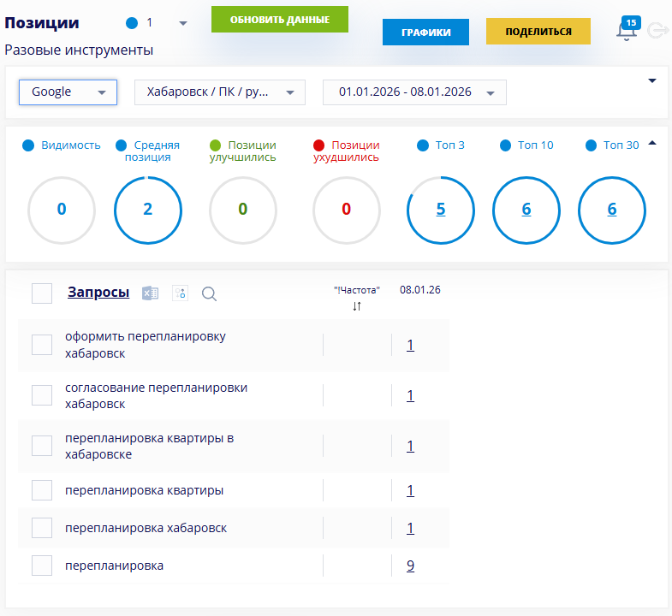Click the Top 3 circle showing 5

point(440,210)
